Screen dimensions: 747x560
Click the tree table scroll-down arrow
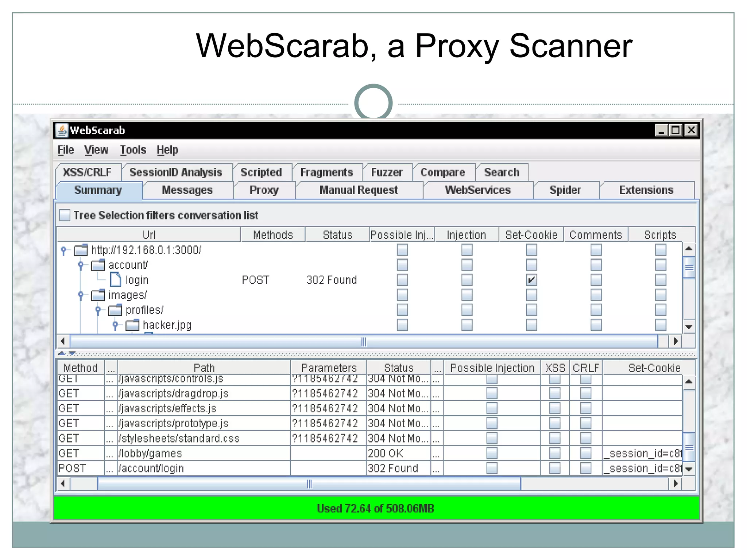tap(689, 327)
